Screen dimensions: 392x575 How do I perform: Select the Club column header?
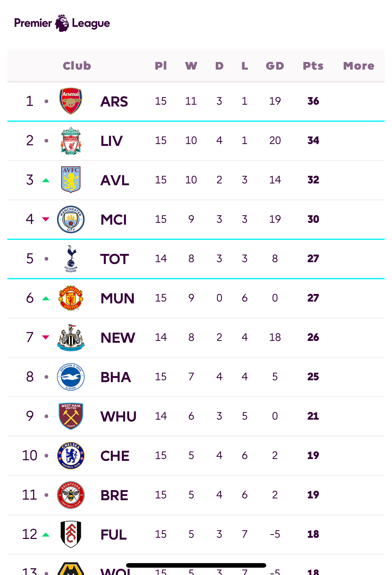pos(77,66)
